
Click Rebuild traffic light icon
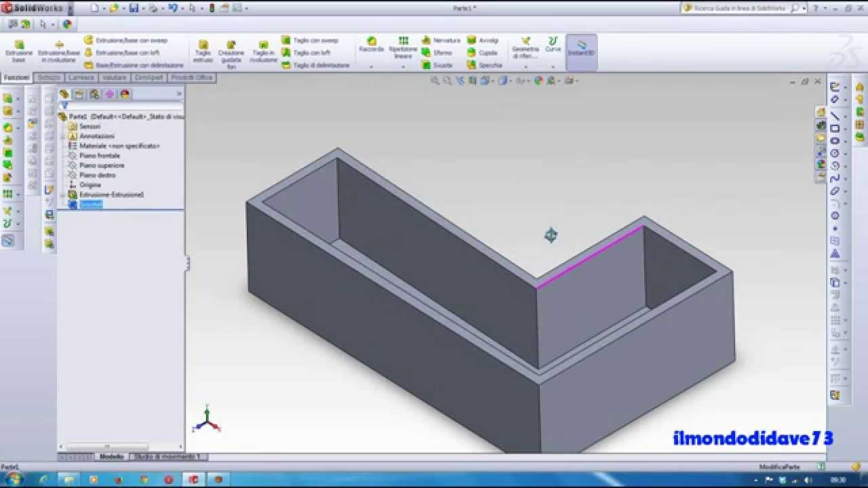click(x=212, y=8)
